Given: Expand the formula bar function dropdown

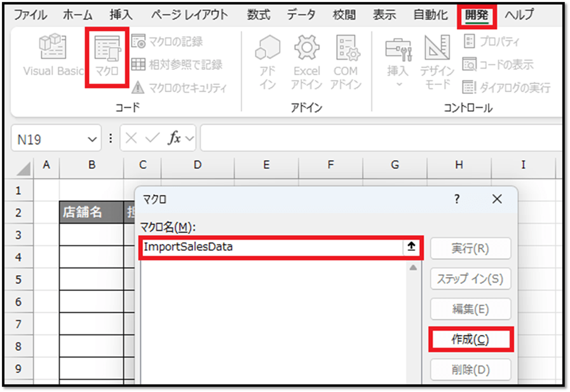Looking at the screenshot, I should coord(189,139).
